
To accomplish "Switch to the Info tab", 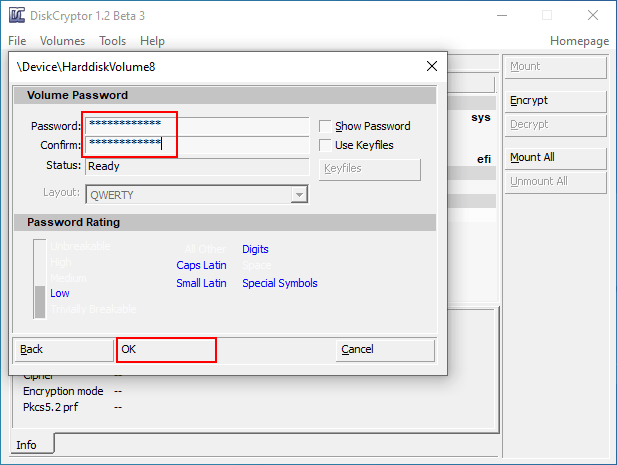I will 31,444.
